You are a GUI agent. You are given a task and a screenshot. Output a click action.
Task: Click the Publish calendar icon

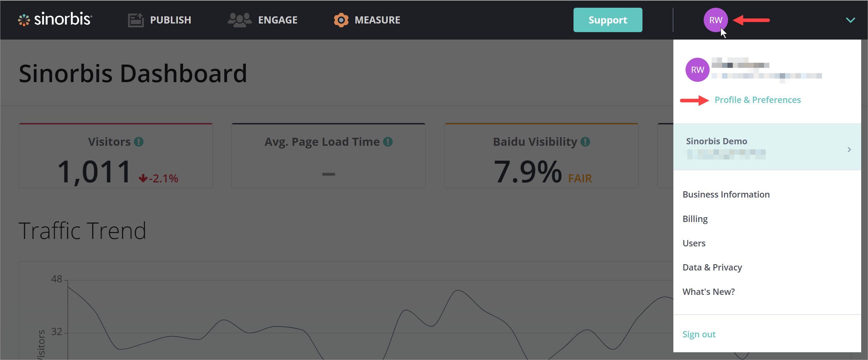136,20
